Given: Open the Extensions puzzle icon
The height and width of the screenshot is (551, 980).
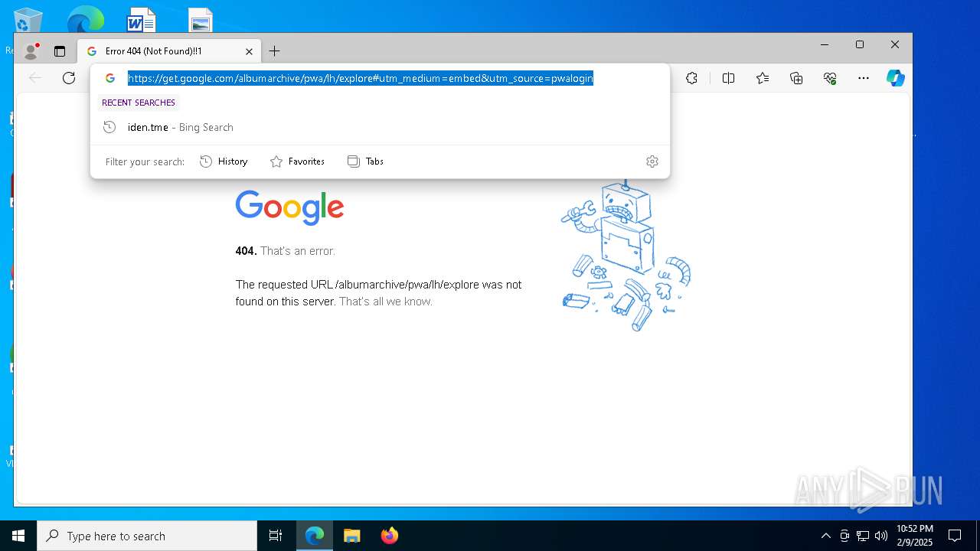Looking at the screenshot, I should coord(692,78).
